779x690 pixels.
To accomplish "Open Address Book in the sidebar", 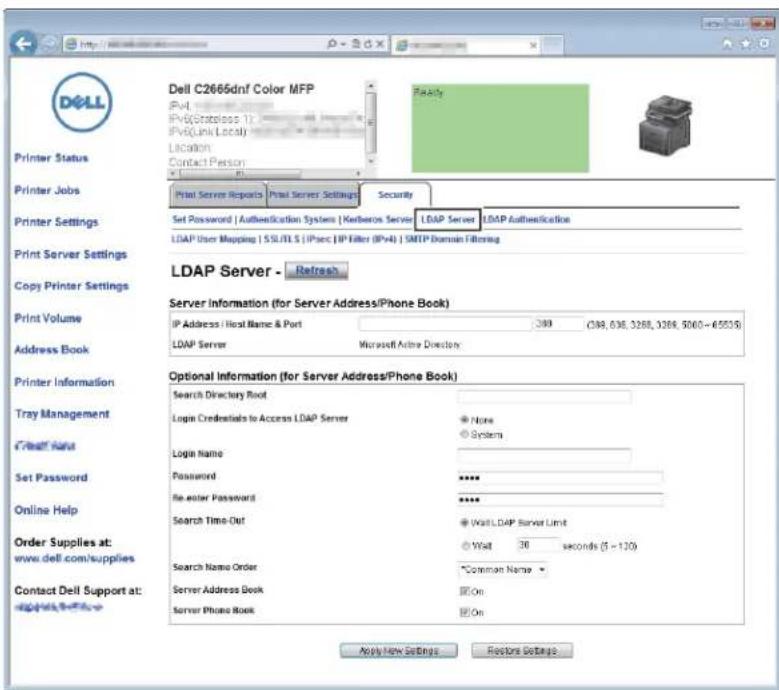I will (52, 350).
